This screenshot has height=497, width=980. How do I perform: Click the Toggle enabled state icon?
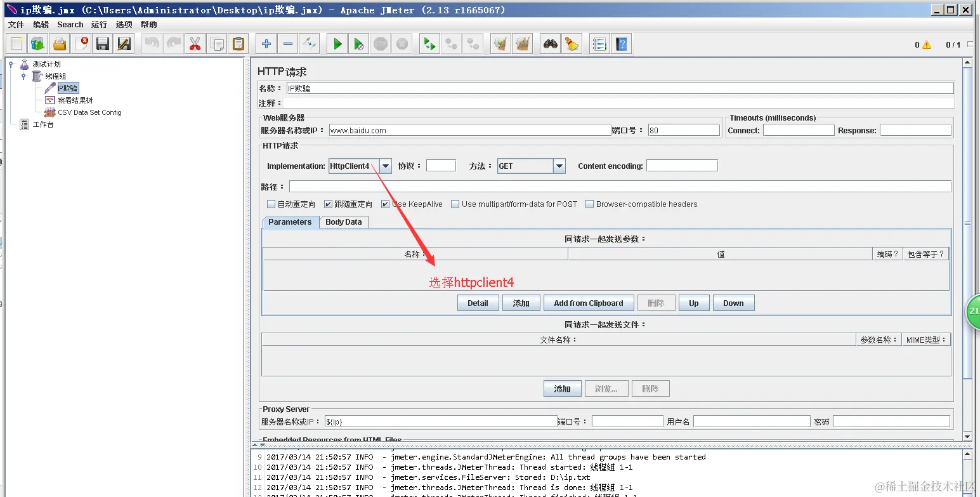(310, 44)
